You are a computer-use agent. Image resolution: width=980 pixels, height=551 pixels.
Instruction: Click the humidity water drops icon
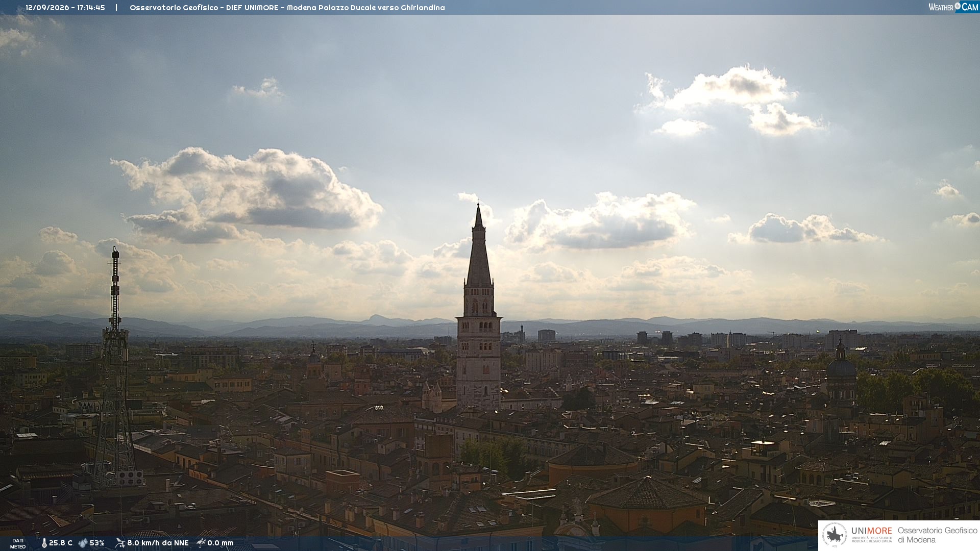[83, 543]
